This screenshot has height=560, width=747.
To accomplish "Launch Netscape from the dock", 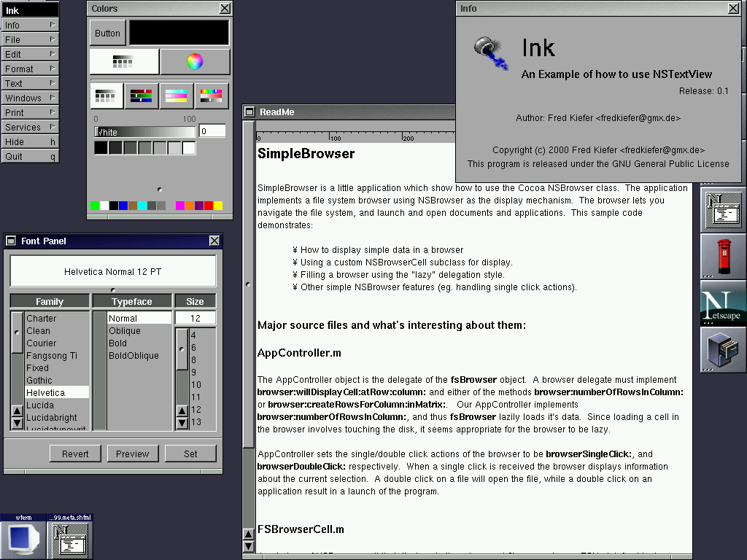I will coord(723,307).
